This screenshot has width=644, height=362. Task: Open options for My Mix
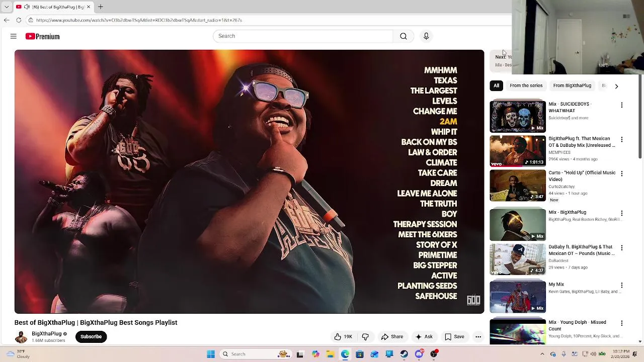[x=622, y=285]
